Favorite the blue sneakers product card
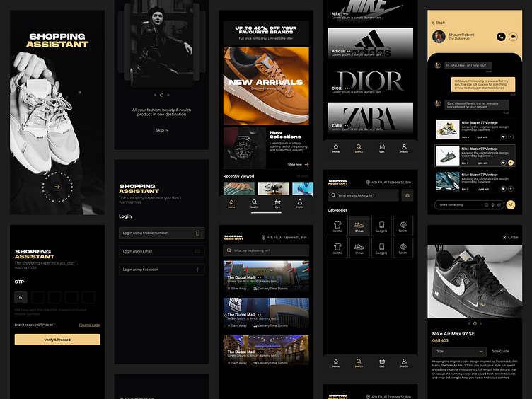Screen dimensions: 532x399 [504, 189]
